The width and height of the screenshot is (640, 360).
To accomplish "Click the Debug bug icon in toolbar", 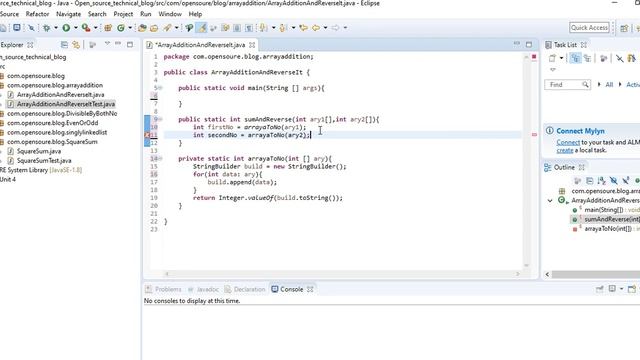I will pyautogui.click(x=47, y=28).
